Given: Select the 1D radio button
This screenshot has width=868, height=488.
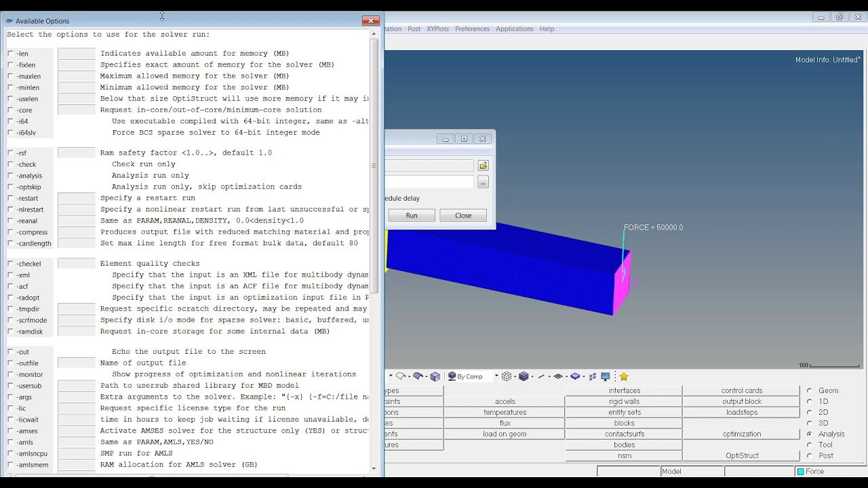Looking at the screenshot, I should click(x=809, y=401).
